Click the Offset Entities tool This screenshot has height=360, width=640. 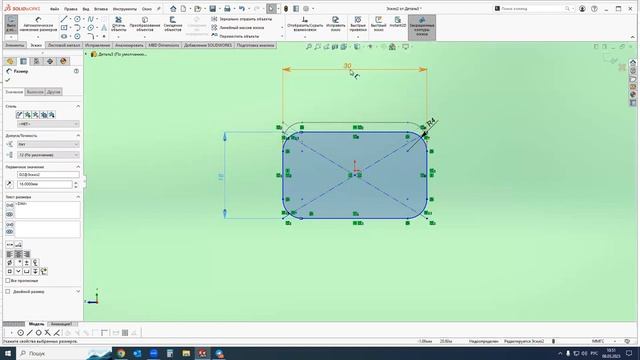[x=173, y=24]
